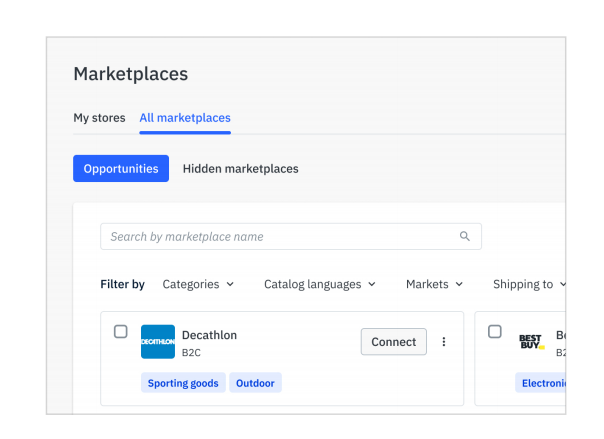Open the Catalog languages filter dropdown
Image resolution: width=604 pixels, height=439 pixels.
point(320,284)
